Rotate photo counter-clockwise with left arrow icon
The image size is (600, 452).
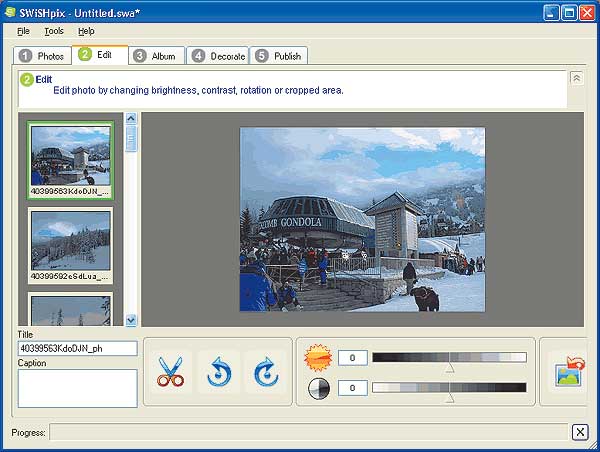click(219, 372)
